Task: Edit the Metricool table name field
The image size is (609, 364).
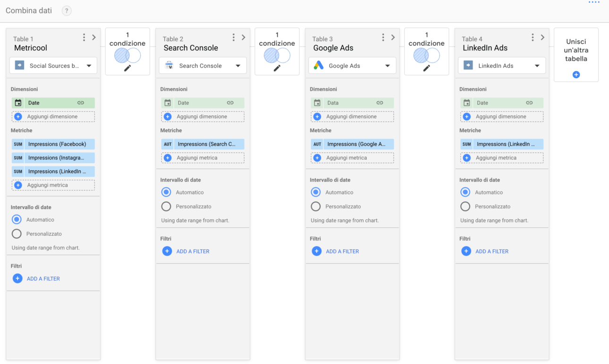Action: (x=31, y=48)
